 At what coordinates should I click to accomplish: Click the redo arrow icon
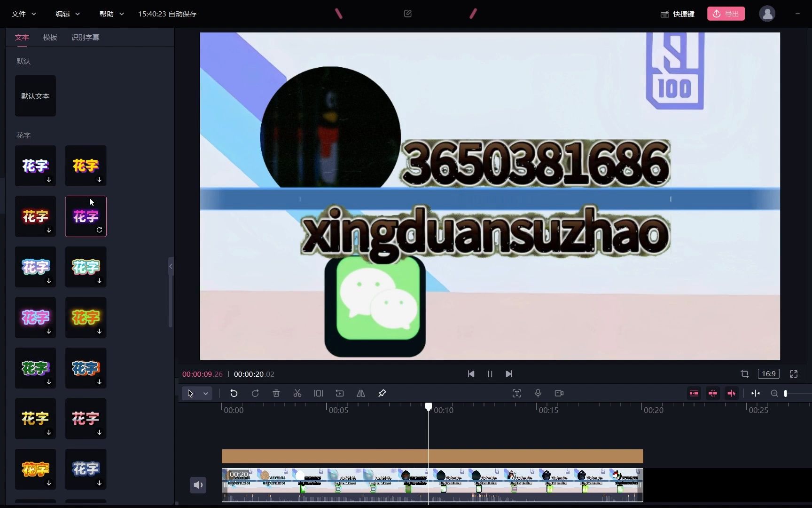pos(255,393)
